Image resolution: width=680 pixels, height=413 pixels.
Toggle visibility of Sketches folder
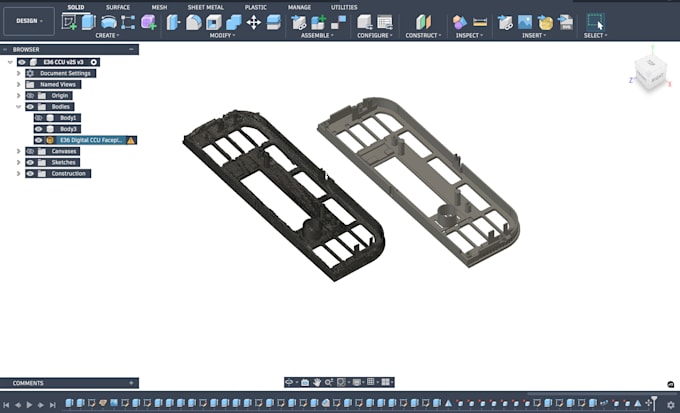click(x=30, y=162)
